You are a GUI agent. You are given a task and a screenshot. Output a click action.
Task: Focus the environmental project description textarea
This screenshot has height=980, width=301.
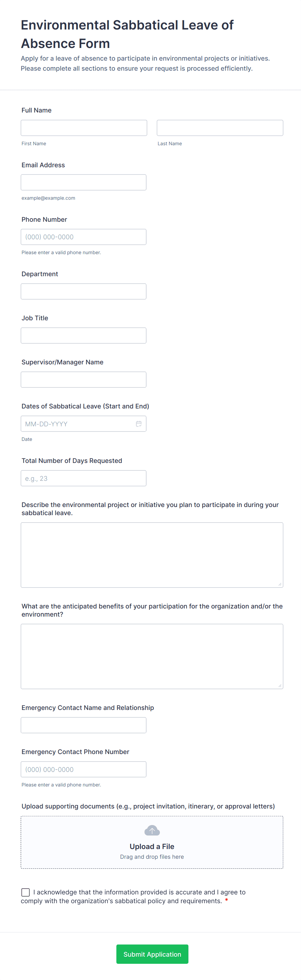coord(152,555)
